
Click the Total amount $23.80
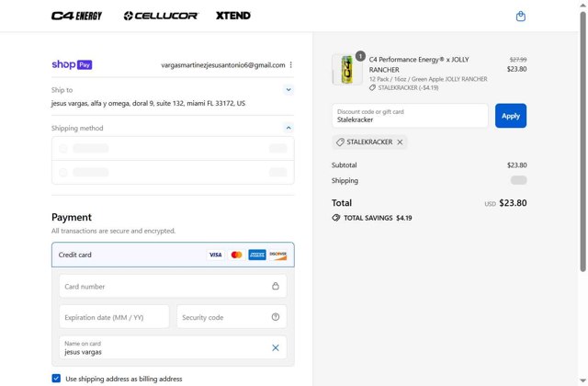click(x=513, y=203)
